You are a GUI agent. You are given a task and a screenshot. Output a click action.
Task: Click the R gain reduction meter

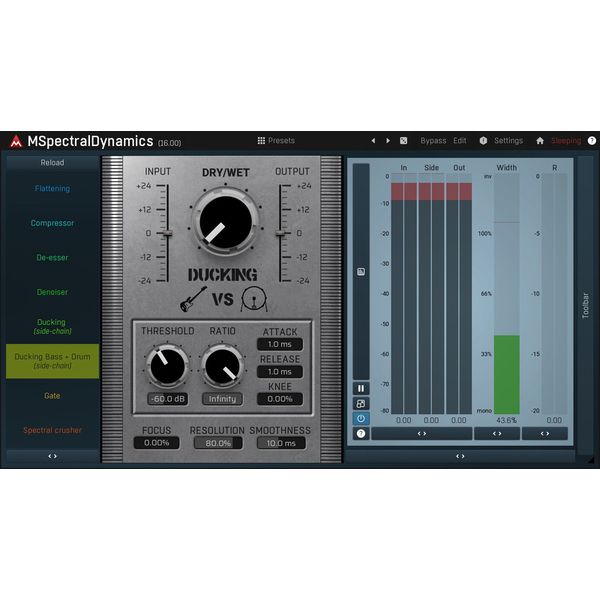(554, 293)
